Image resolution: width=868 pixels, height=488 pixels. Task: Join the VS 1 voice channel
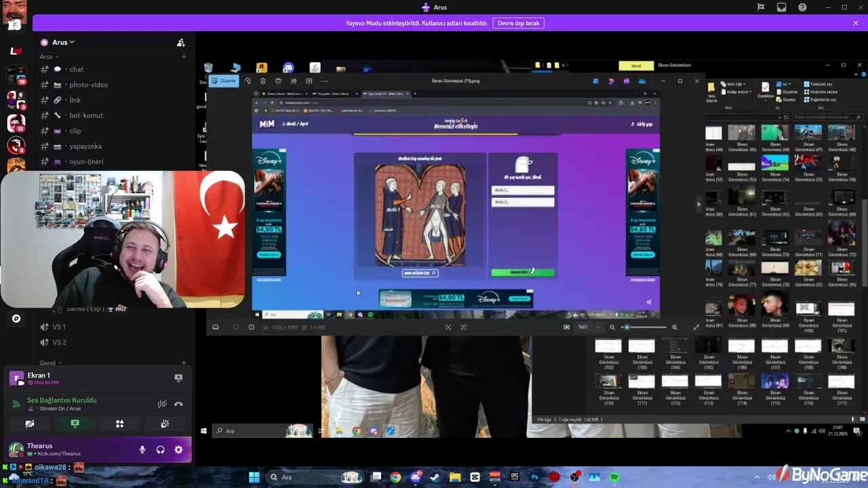(113, 327)
